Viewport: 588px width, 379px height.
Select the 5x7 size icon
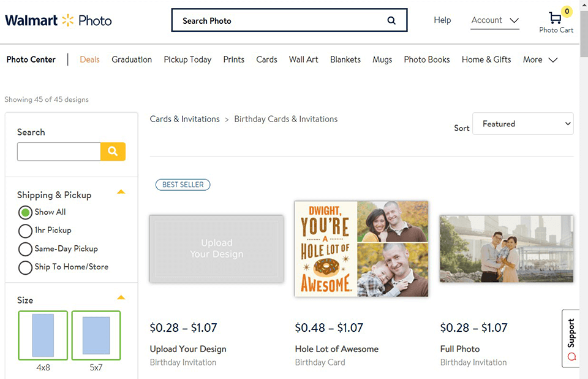[x=96, y=335]
